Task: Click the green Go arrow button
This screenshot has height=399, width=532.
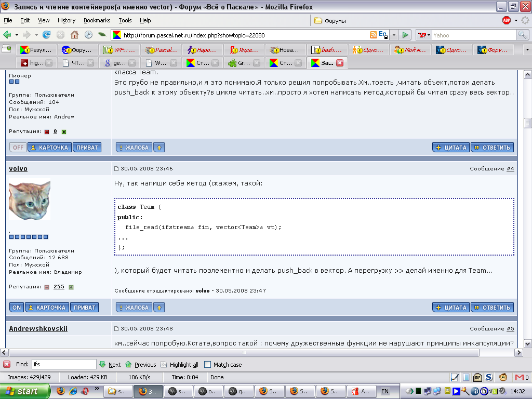Action: [406, 35]
